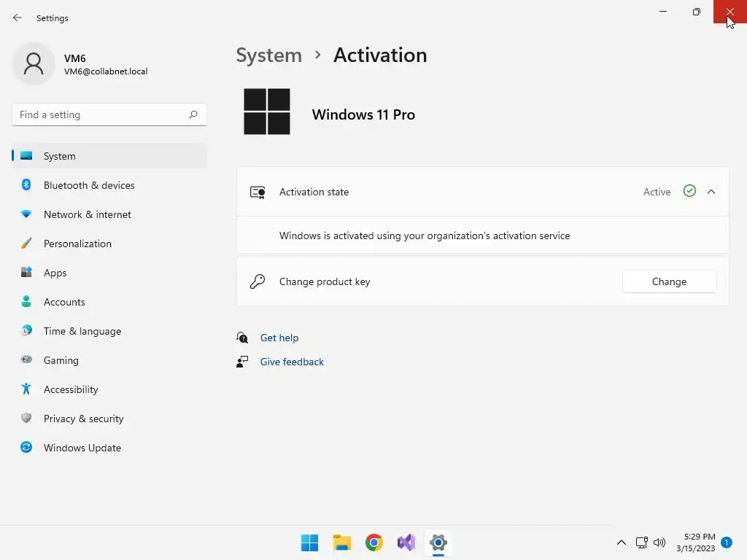Focus the Find a setting search box
747x560 pixels.
[x=109, y=114]
